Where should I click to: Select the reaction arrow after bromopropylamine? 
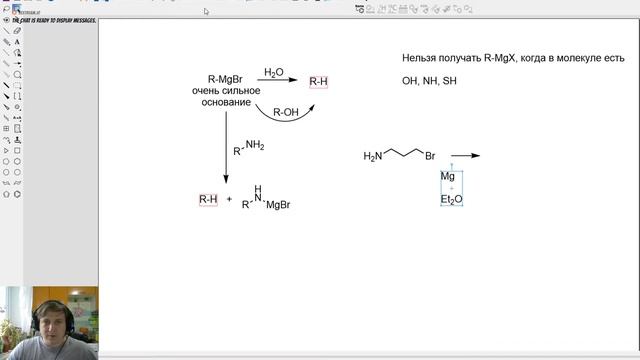465,156
